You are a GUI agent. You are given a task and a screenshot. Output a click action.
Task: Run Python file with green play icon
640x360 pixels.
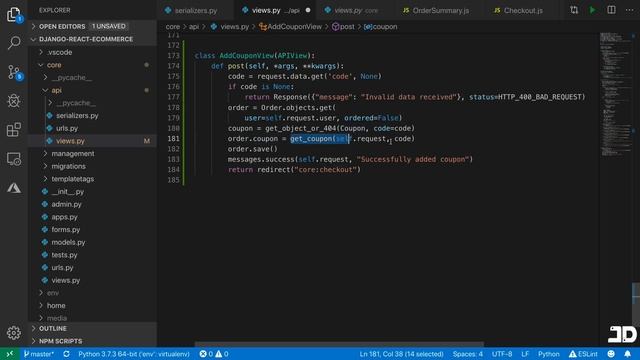[x=592, y=10]
